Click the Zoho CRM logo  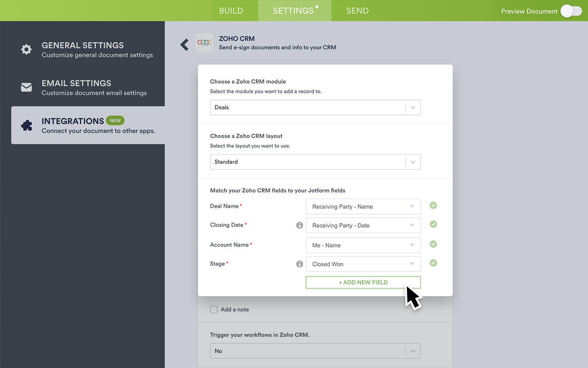click(x=204, y=42)
